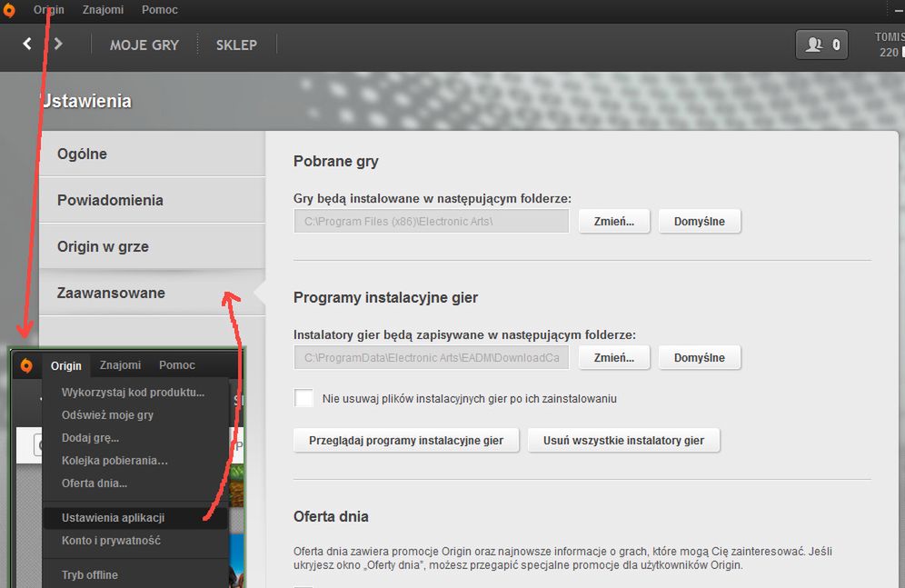Click the Pobrane gry heading
The width and height of the screenshot is (905, 588).
point(336,161)
